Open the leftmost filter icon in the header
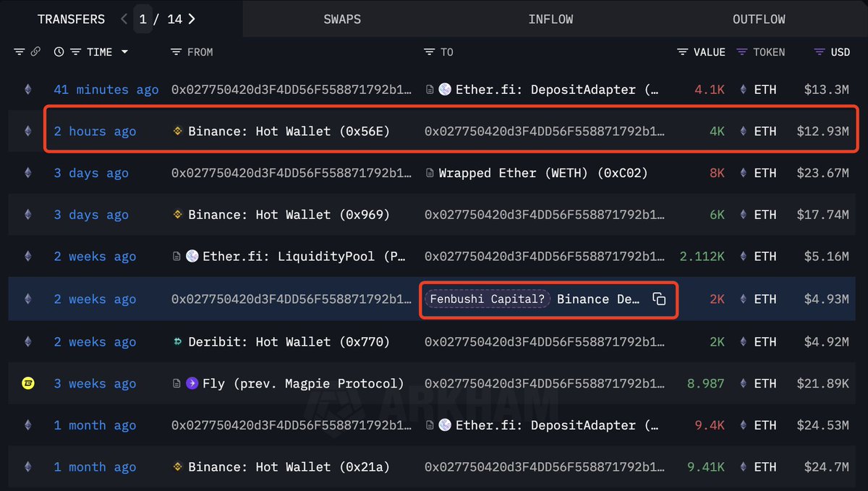 (19, 52)
